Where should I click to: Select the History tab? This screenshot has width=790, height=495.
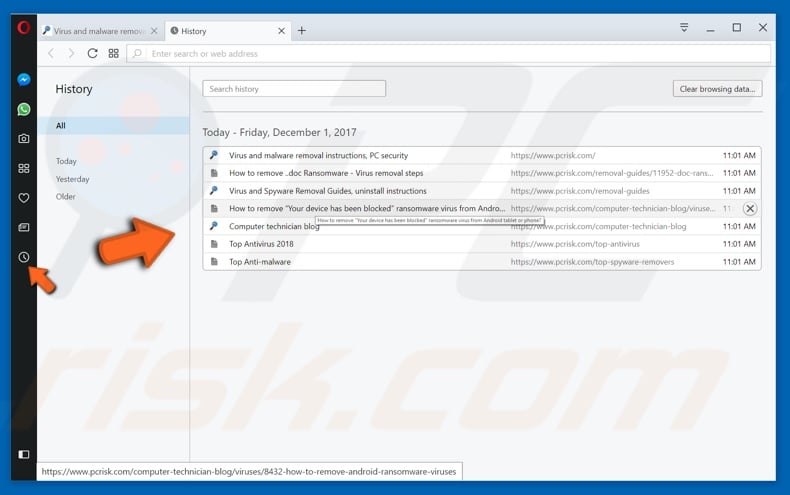(228, 31)
